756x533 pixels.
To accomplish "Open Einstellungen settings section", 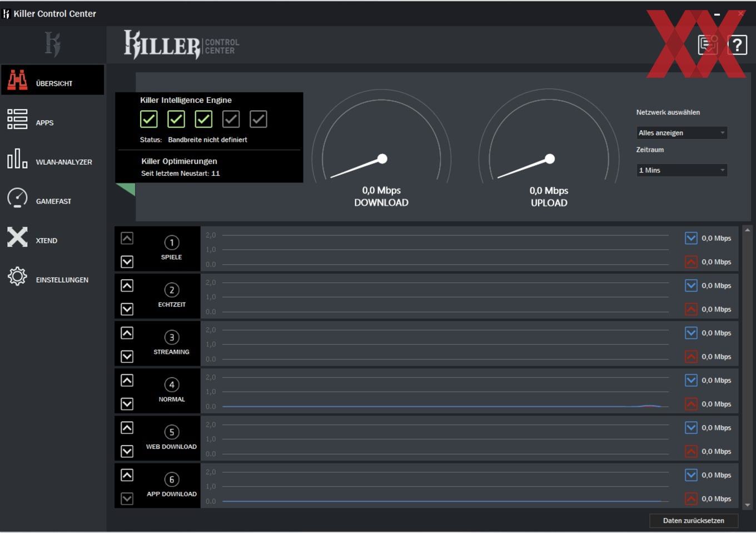I will [52, 277].
